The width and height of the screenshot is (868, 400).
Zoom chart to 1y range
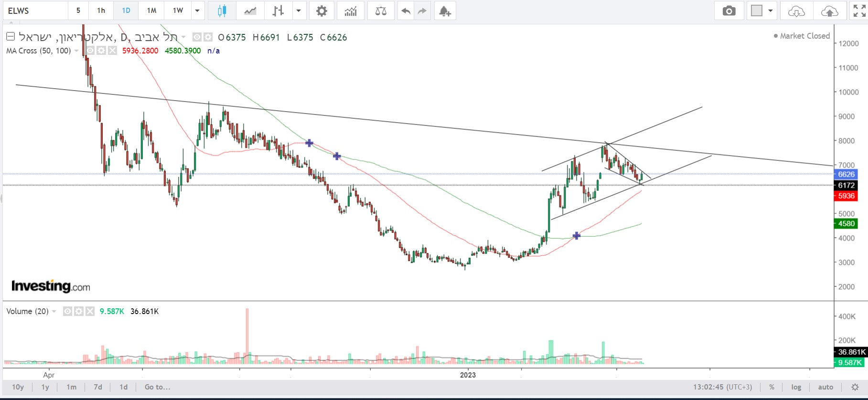(45, 387)
